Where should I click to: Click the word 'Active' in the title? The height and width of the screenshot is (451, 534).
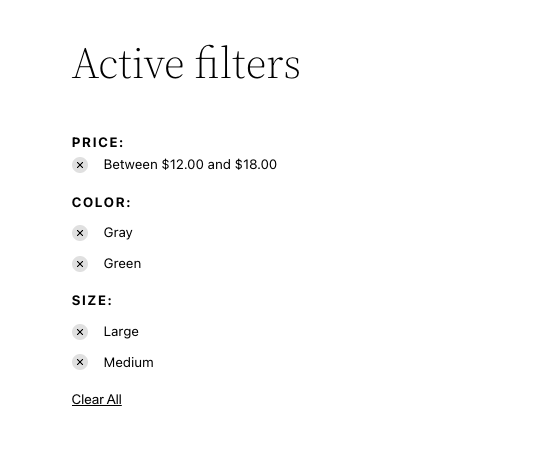[128, 64]
